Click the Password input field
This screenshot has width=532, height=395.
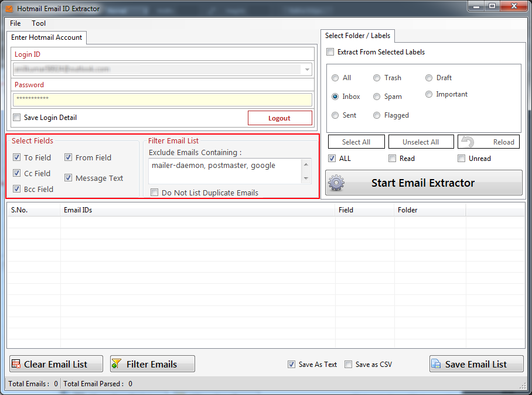point(162,99)
